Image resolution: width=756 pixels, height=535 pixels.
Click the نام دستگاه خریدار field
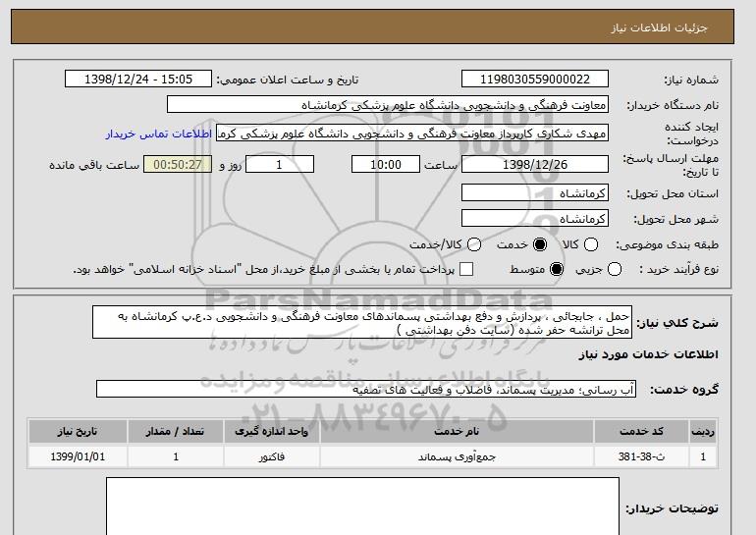[x=388, y=105]
